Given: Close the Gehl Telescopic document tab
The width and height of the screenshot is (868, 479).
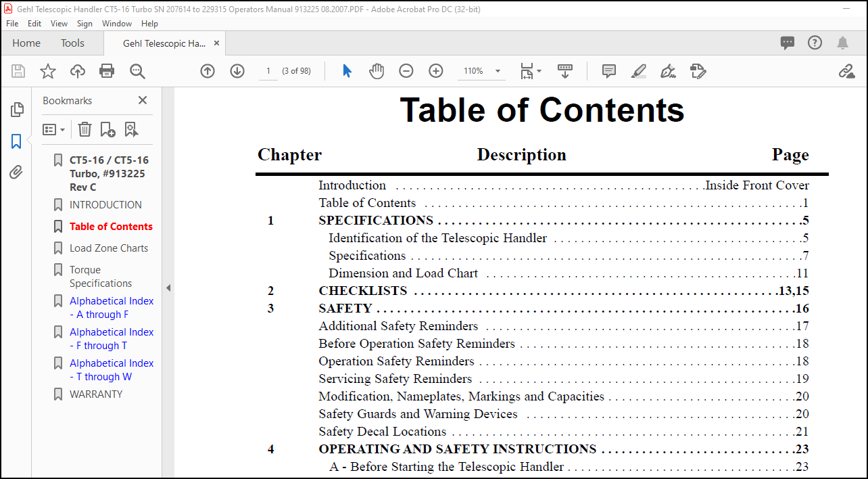Looking at the screenshot, I should [x=216, y=43].
